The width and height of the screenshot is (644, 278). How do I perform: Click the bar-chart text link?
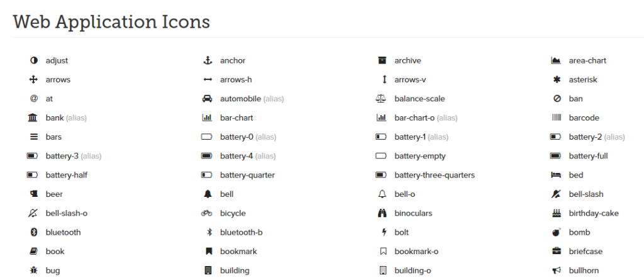[236, 118]
